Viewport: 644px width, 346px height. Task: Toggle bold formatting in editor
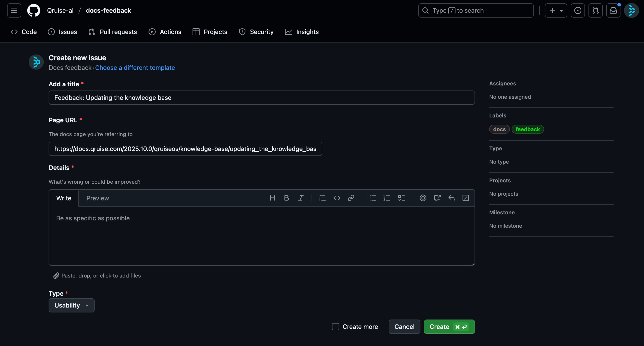coord(287,198)
